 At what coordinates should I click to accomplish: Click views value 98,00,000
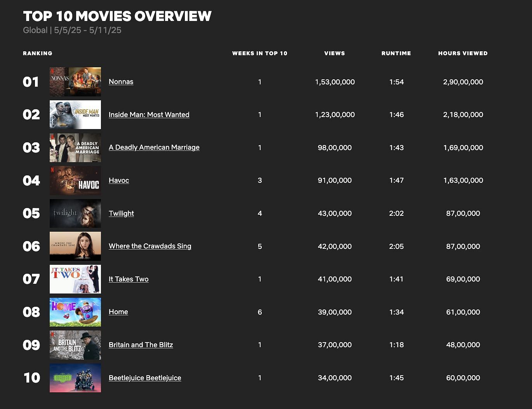(x=335, y=148)
